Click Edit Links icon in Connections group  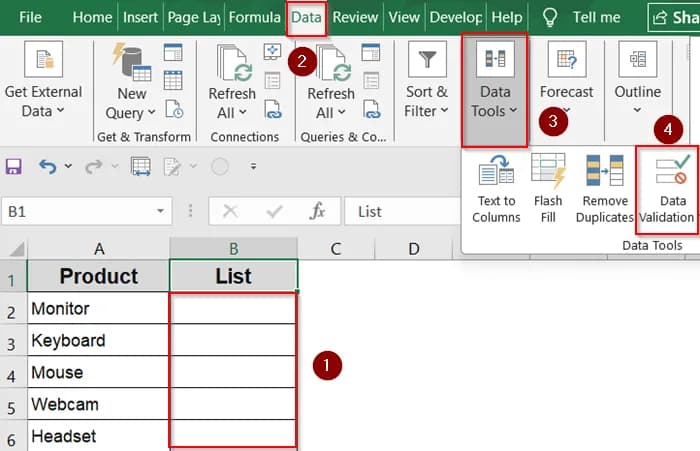pos(273,109)
